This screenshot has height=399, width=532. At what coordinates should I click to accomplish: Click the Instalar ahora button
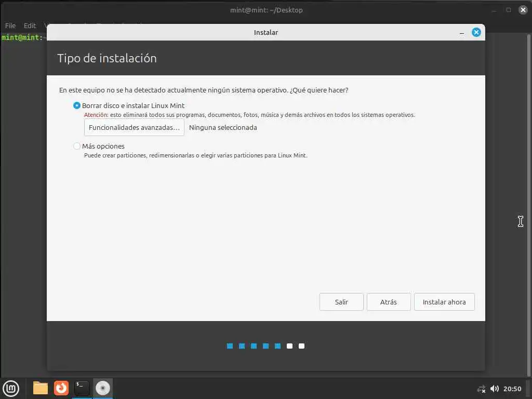pos(444,302)
